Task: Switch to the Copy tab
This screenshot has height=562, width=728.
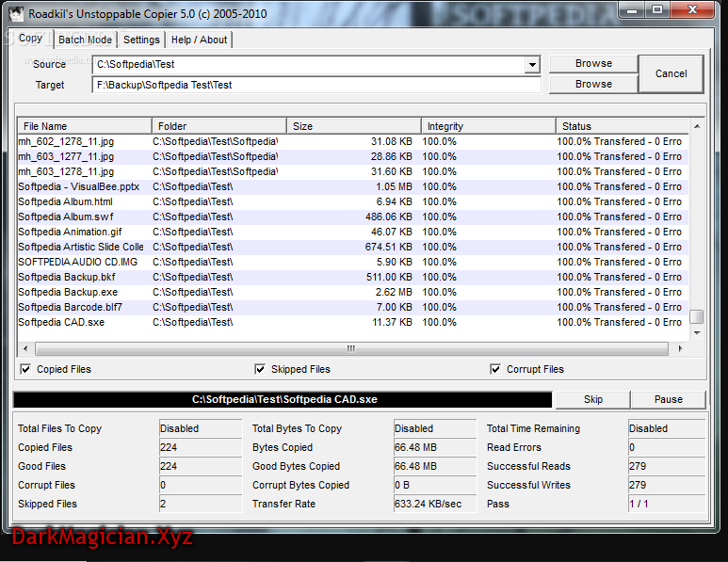Action: coord(31,39)
